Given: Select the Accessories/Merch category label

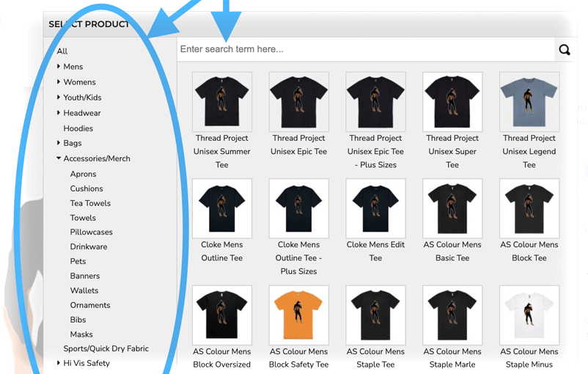Looking at the screenshot, I should (97, 158).
